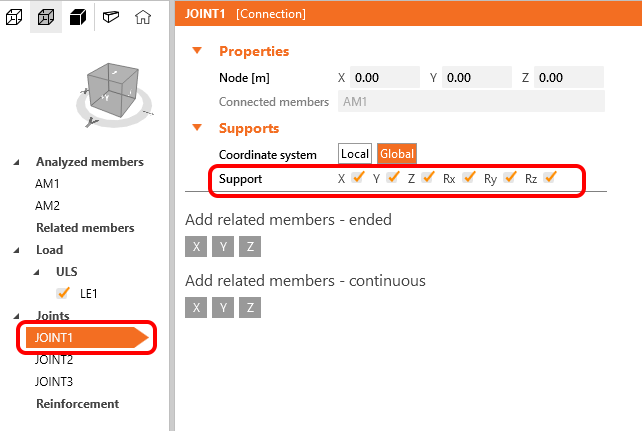This screenshot has width=642, height=431.
Task: Click the Node Y coordinate field
Action: point(477,77)
